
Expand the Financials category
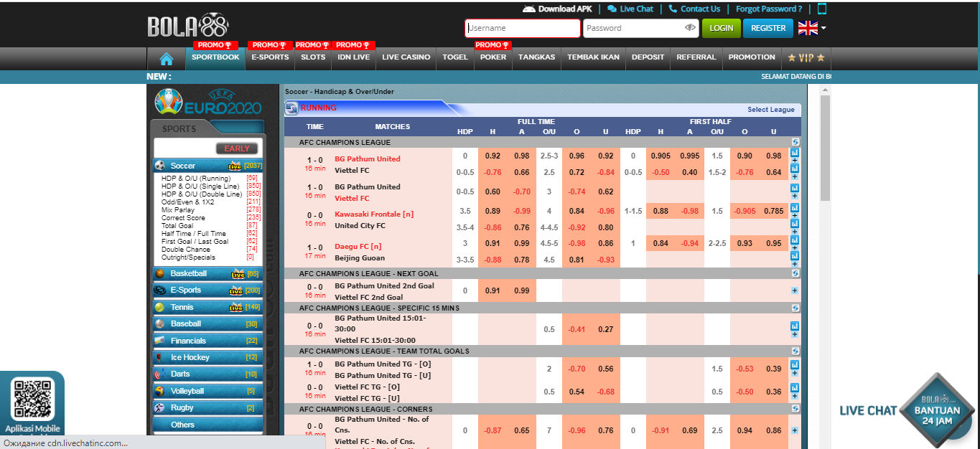208,341
